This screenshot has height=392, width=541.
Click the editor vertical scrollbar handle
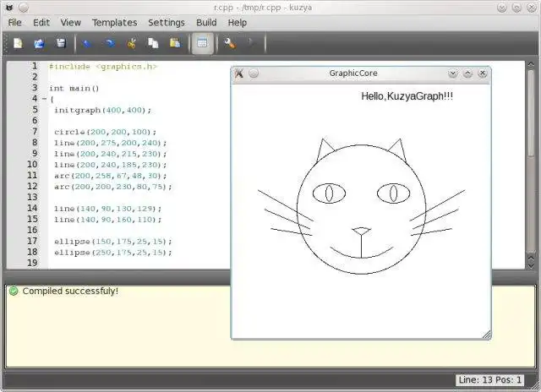click(x=531, y=112)
